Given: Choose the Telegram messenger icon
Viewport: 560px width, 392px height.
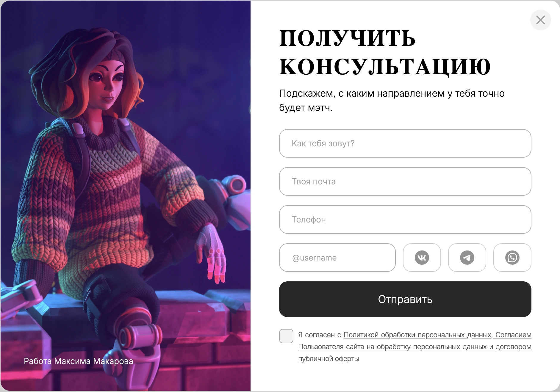Looking at the screenshot, I should (x=467, y=258).
